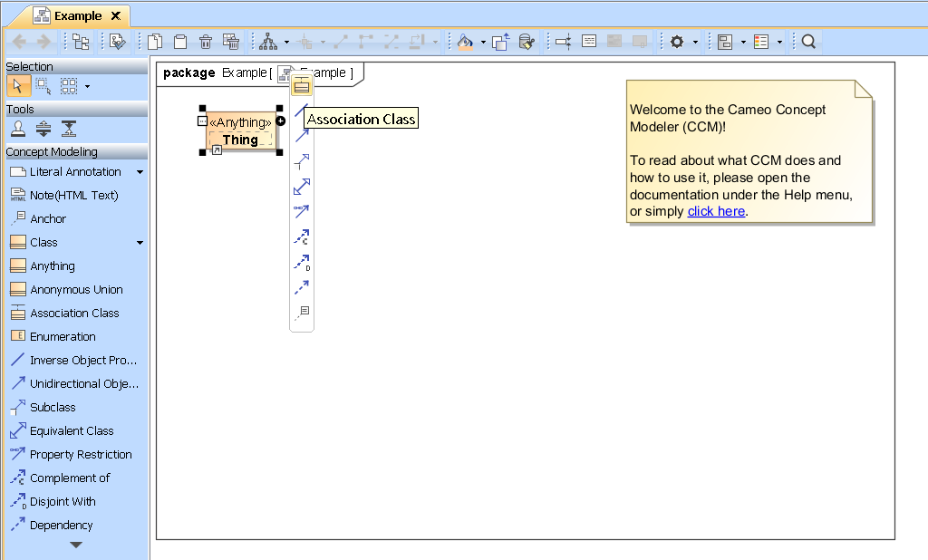Select Enumeration in the Concept Modeling palette
Image resolution: width=928 pixels, height=560 pixels.
pyautogui.click(x=62, y=336)
